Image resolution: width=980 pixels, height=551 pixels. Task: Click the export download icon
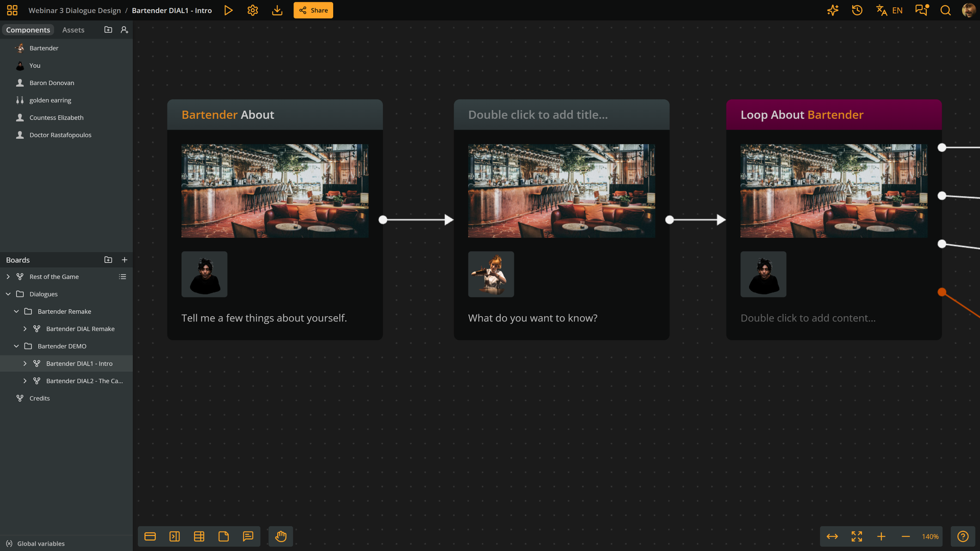point(277,10)
